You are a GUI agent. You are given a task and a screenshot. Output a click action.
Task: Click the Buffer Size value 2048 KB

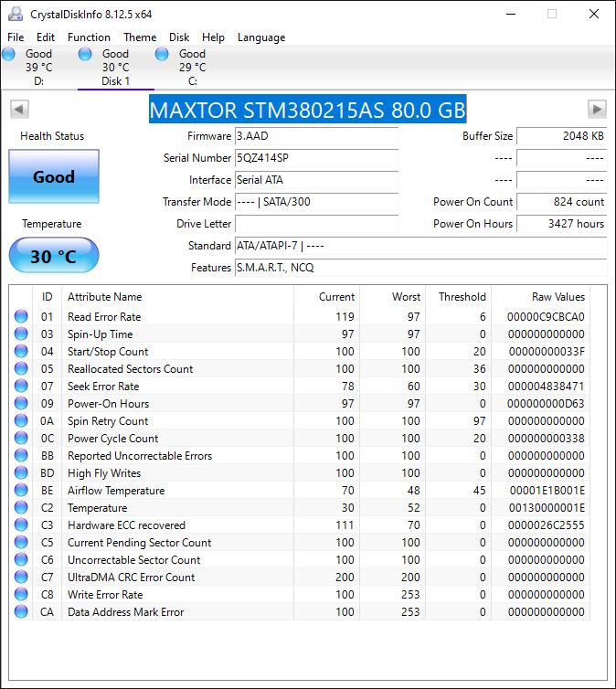561,136
